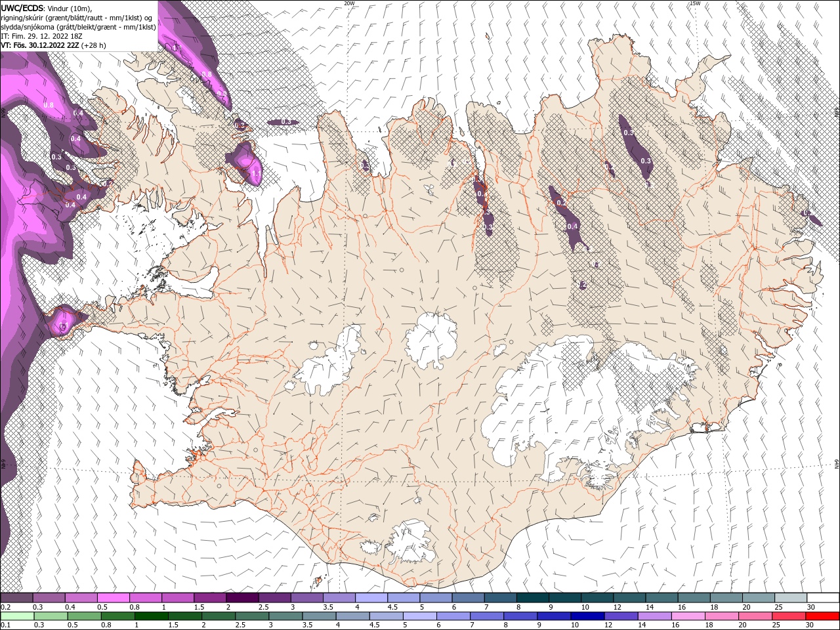The height and width of the screenshot is (630, 840).
Task: Click the large white Vatnajökull glacier area
Action: pyautogui.click(x=558, y=407)
